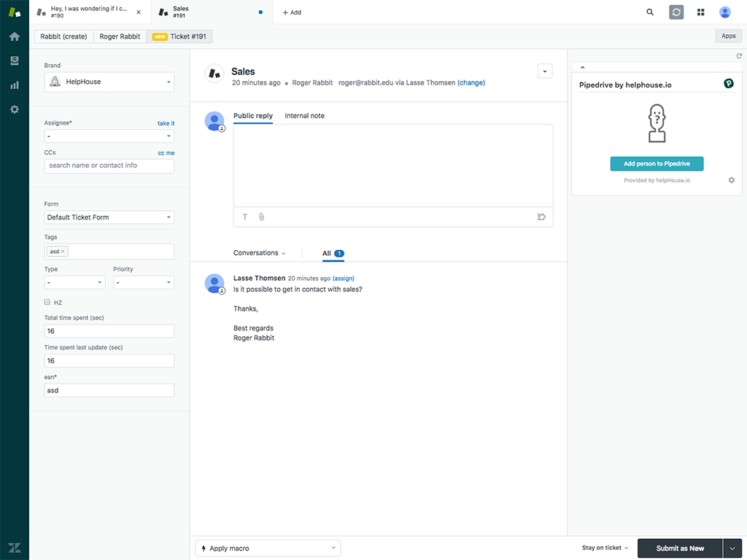Click the text formatting T icon
The image size is (747, 560).
point(245,217)
